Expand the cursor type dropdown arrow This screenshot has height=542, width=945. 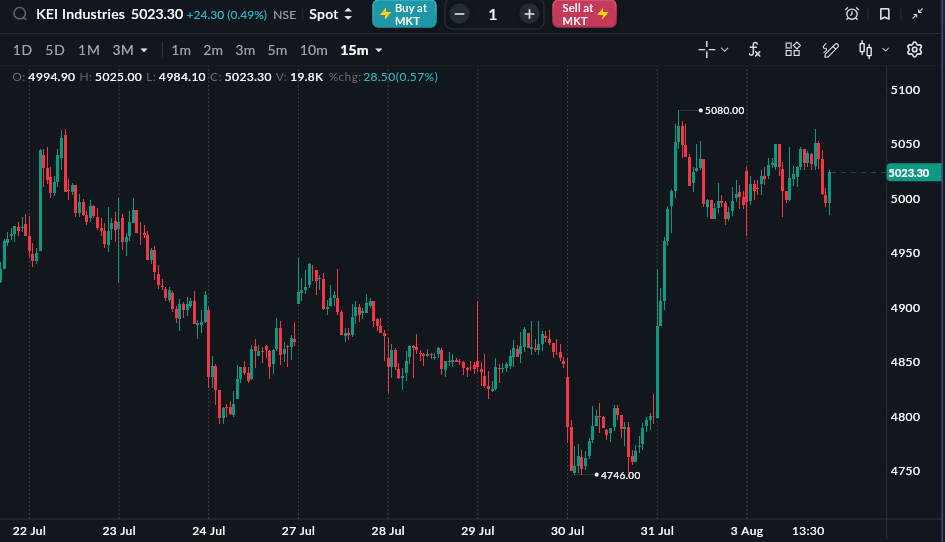724,50
